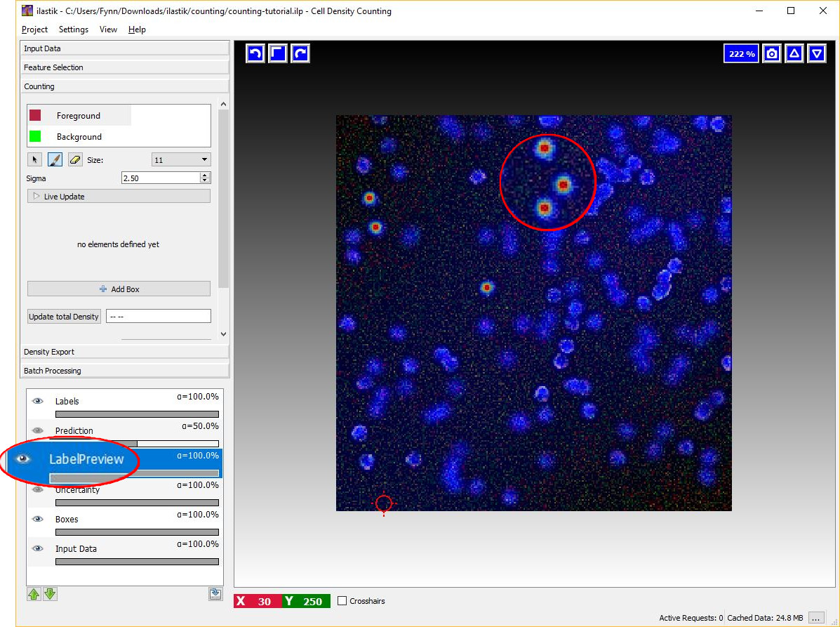Open the ellipsis button in the status bar
Screen dimensions: 840x627
pos(816,618)
